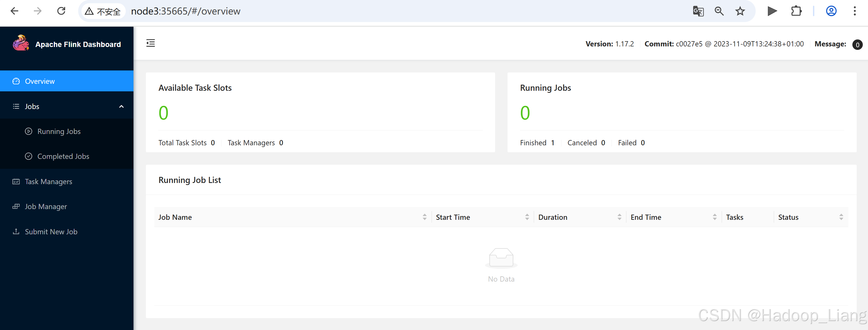This screenshot has height=330, width=868.
Task: Sort table by Duration arrows
Action: point(619,217)
